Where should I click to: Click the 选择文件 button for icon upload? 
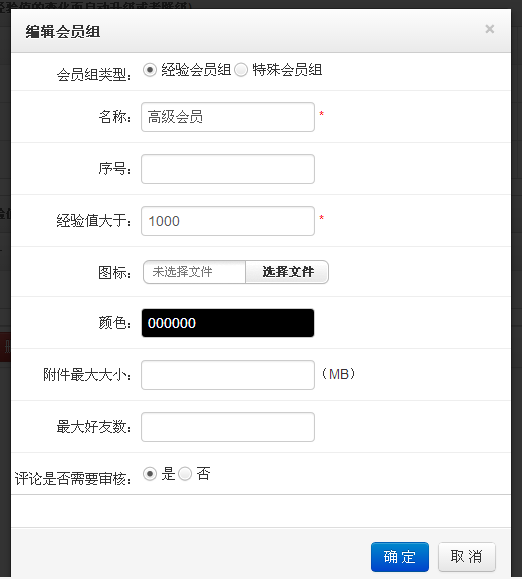tap(287, 272)
